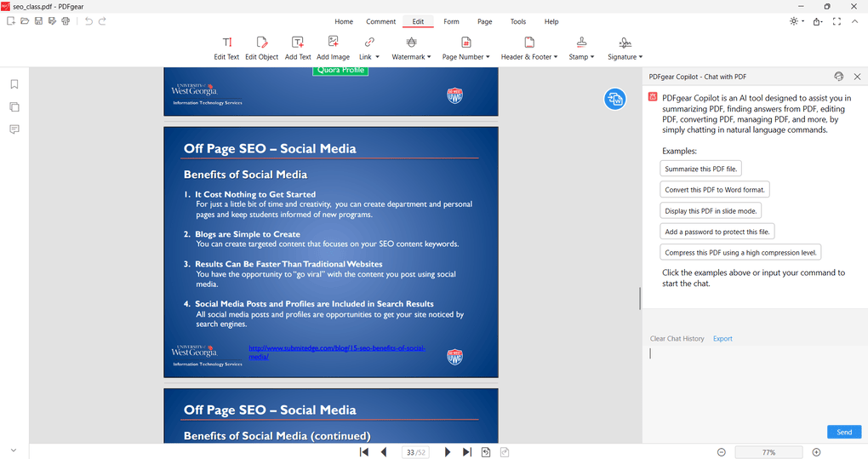Open the bookmarks panel in left sidebar
The width and height of the screenshot is (868, 459).
[x=14, y=84]
